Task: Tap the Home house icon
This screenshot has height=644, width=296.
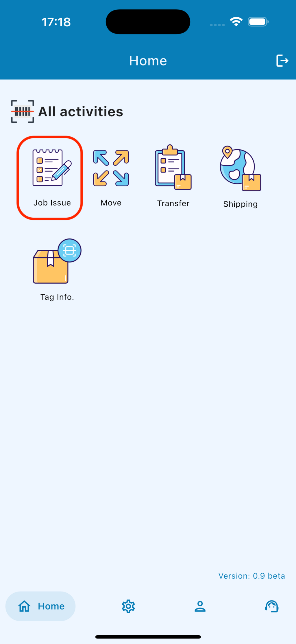Action: (x=24, y=606)
